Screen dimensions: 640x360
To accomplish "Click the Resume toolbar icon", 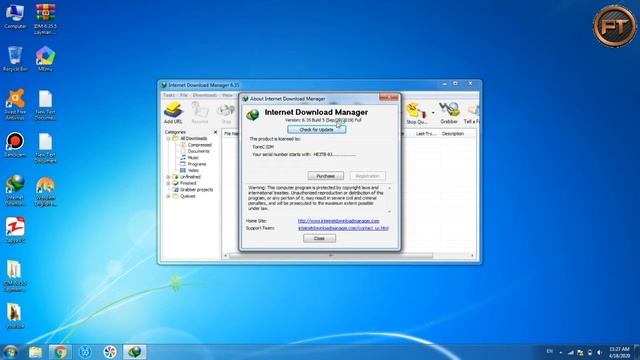I will 200,113.
